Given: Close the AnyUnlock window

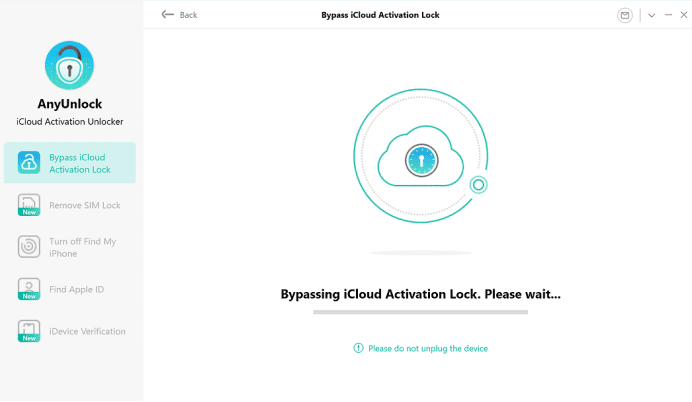Looking at the screenshot, I should (684, 15).
